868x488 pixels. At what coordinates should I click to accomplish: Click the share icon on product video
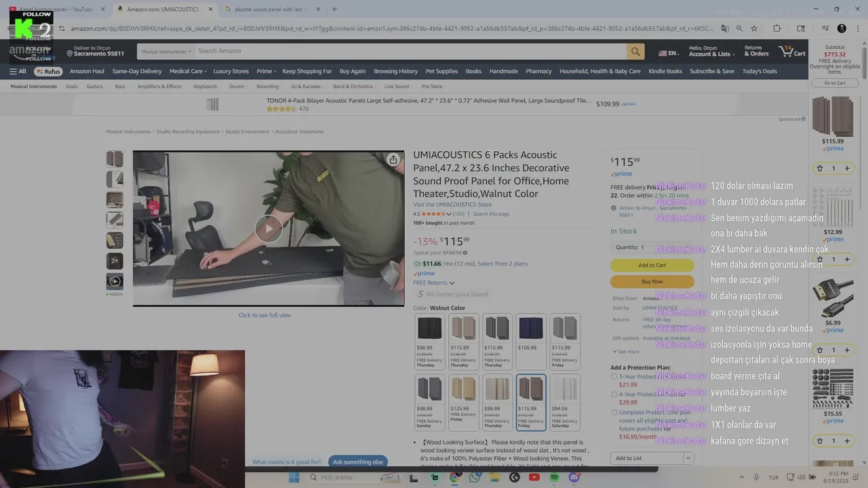pos(393,160)
